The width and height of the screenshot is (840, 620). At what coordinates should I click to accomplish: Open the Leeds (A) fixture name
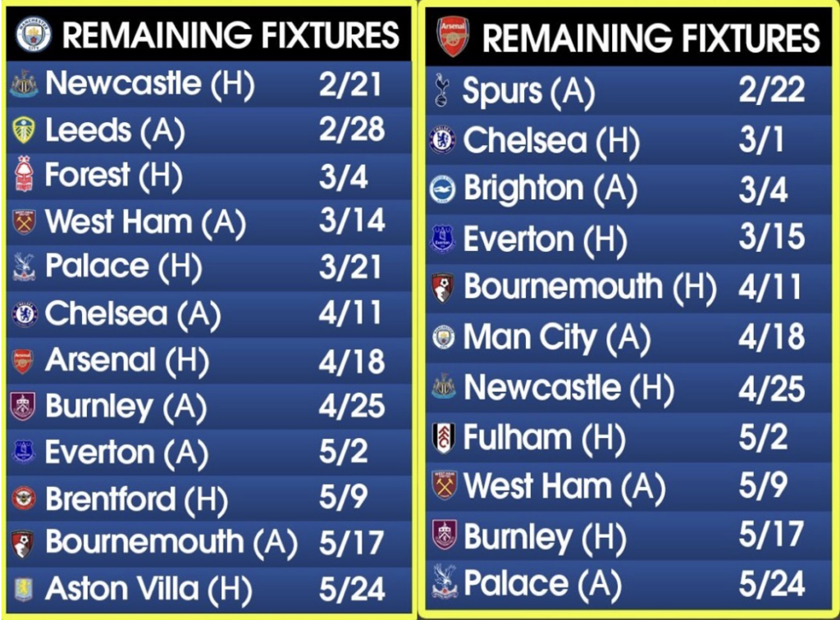115,130
